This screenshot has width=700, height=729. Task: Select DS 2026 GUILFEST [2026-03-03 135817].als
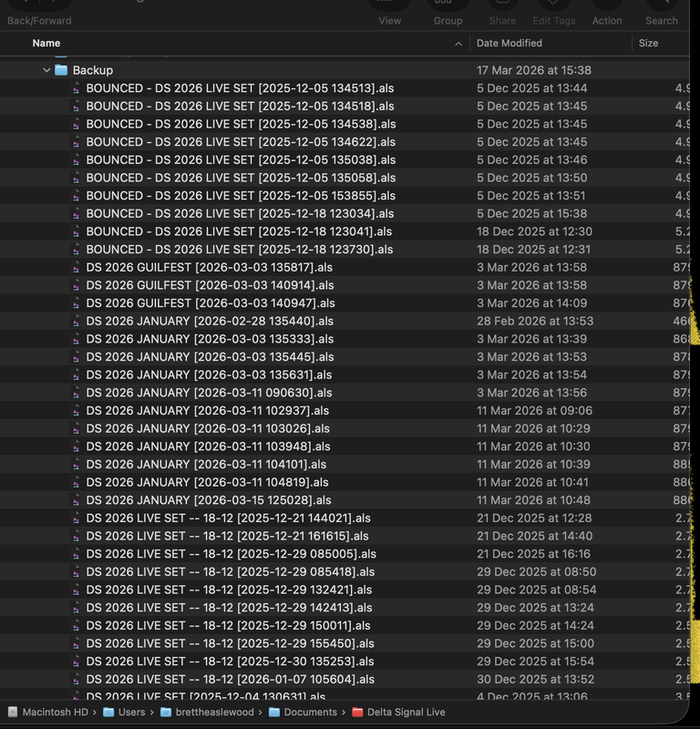[209, 267]
